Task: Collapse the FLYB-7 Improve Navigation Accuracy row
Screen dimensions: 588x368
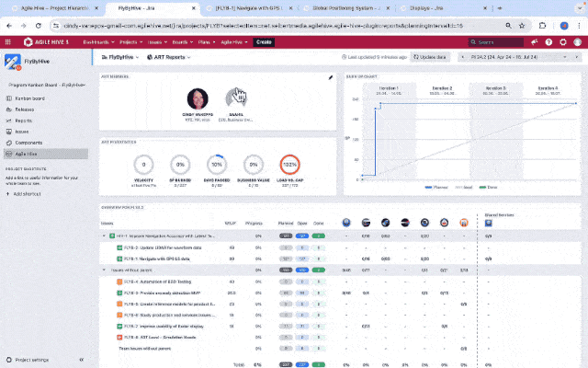Action: 104,236
